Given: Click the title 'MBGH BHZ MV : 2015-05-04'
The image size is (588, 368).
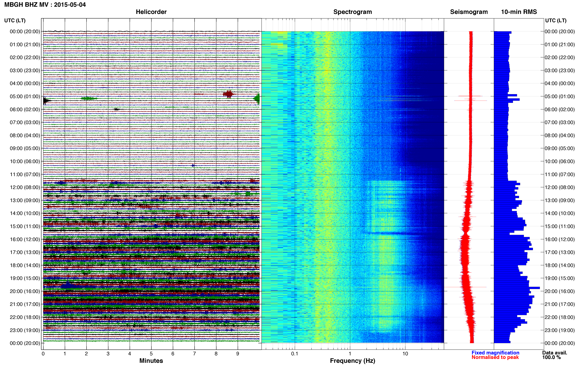Looking at the screenshot, I should [45, 5].
